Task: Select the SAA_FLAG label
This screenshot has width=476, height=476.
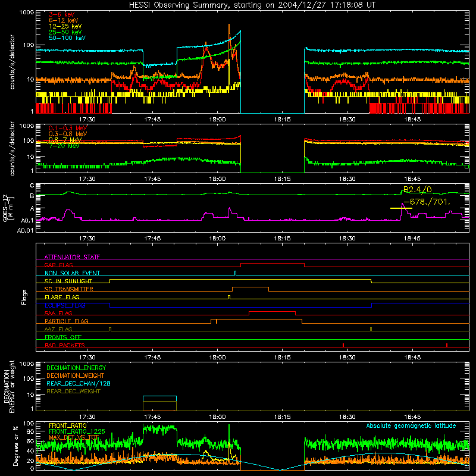Action: coord(58,313)
